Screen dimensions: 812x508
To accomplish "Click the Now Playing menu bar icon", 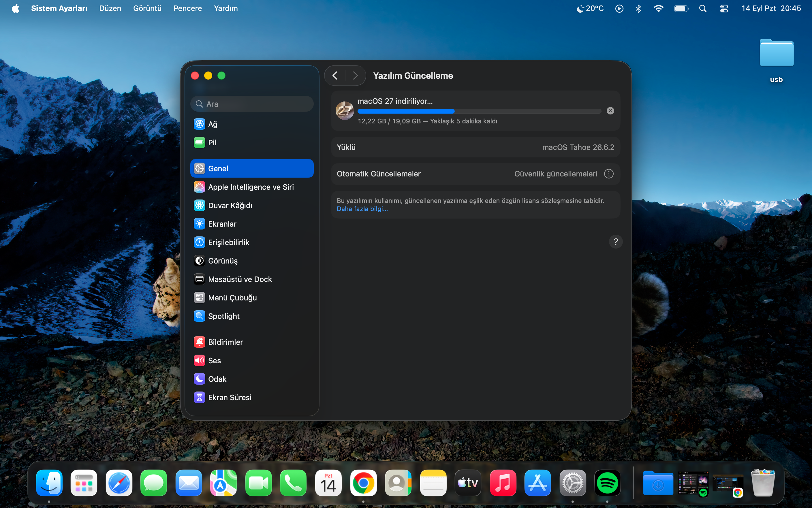I will [x=619, y=8].
